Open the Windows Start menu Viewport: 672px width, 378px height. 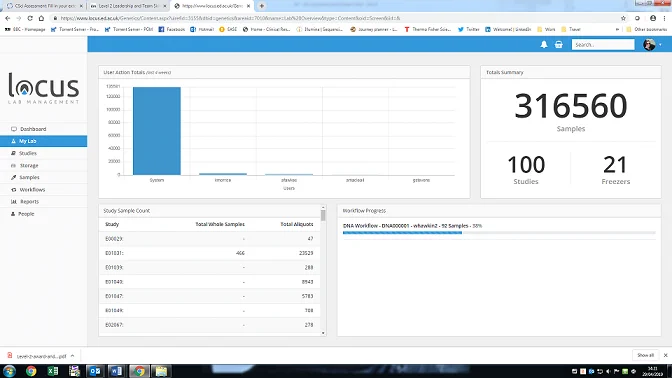(x=9, y=371)
